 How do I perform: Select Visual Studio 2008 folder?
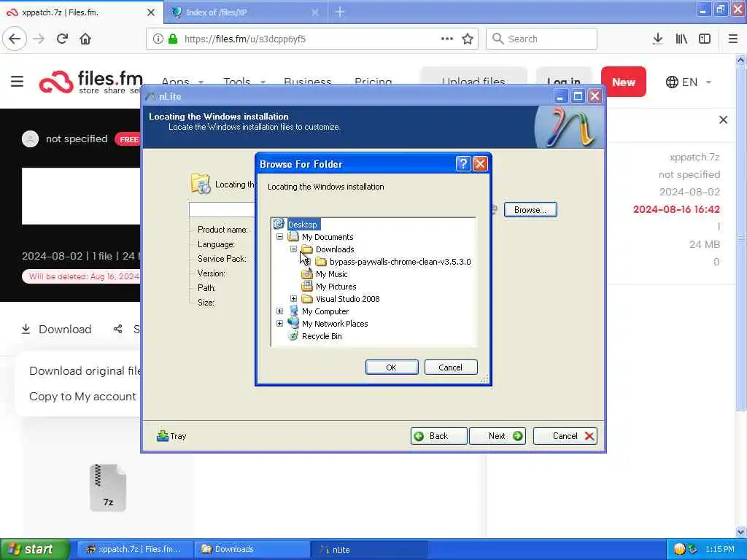(347, 298)
